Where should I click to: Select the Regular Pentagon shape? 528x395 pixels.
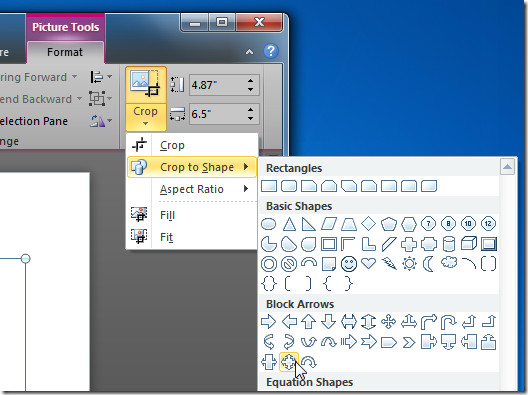tap(389, 224)
